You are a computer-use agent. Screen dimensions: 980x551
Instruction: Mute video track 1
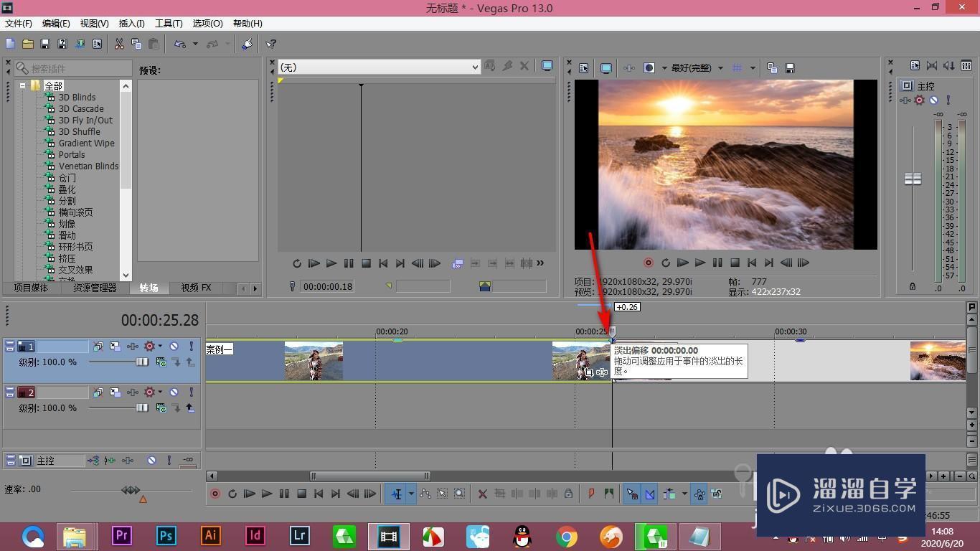[174, 347]
